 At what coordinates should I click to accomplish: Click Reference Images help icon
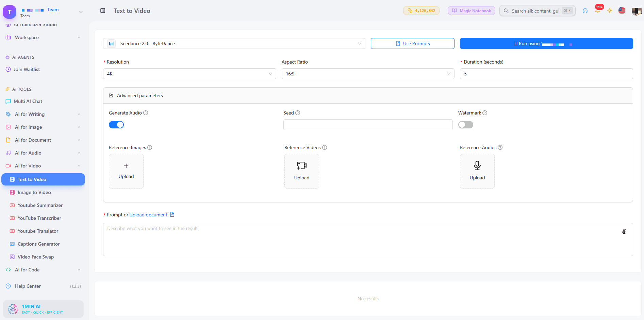tap(150, 147)
